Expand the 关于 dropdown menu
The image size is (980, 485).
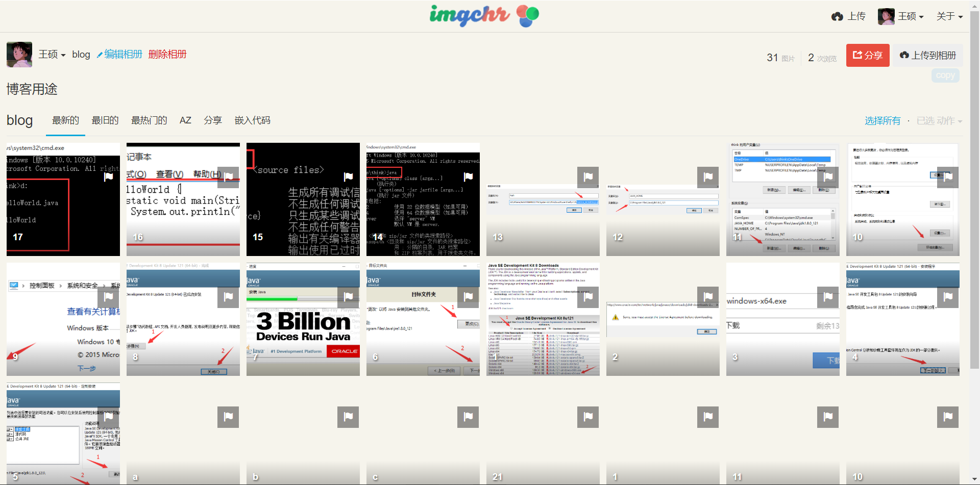(x=949, y=16)
